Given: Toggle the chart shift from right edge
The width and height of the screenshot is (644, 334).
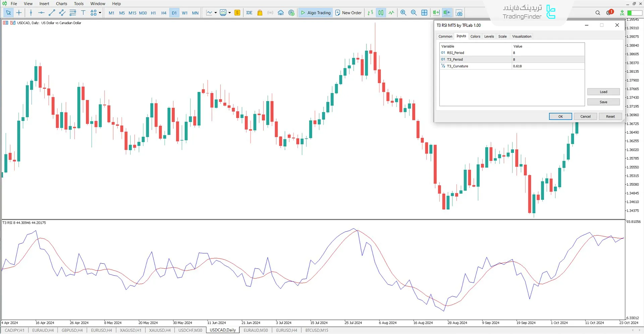Looking at the screenshot, I should coord(447,12).
